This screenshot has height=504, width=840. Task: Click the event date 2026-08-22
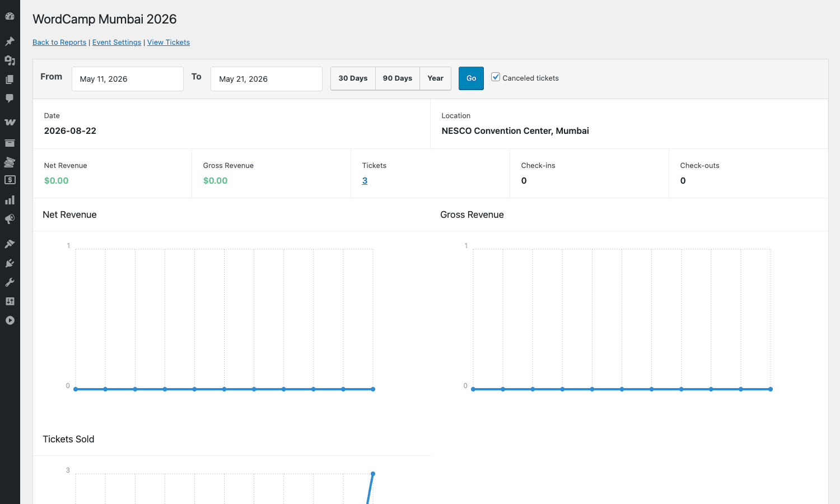pos(70,130)
